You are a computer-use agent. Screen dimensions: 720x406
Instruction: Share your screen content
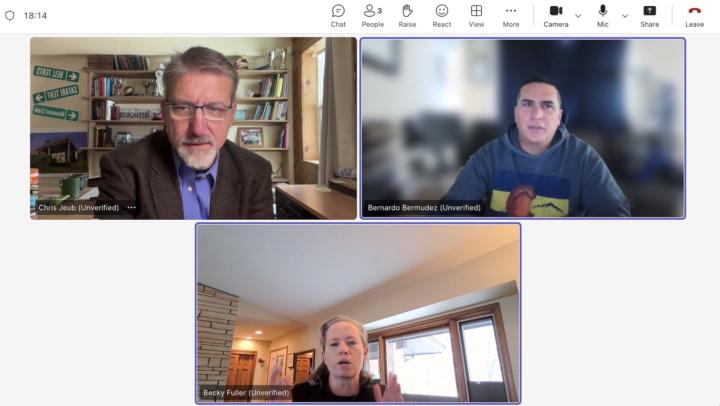tap(649, 16)
